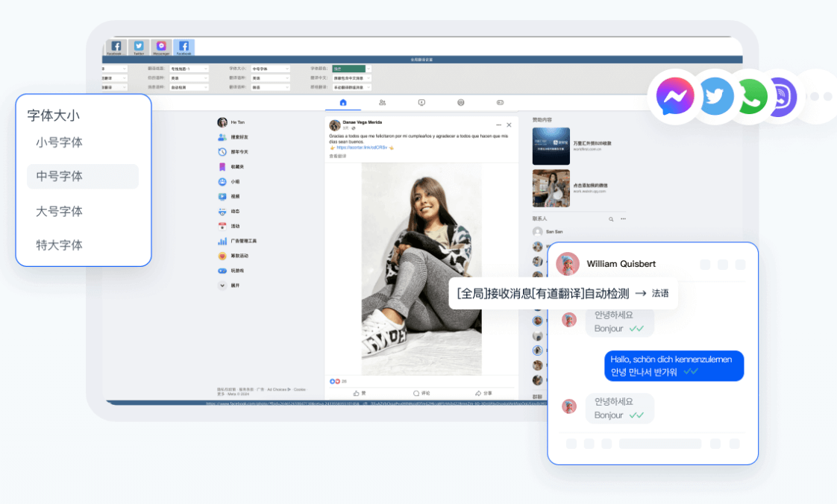The height and width of the screenshot is (504, 837).
Task: Pick 大号字体 in font size menu
Action: (60, 211)
